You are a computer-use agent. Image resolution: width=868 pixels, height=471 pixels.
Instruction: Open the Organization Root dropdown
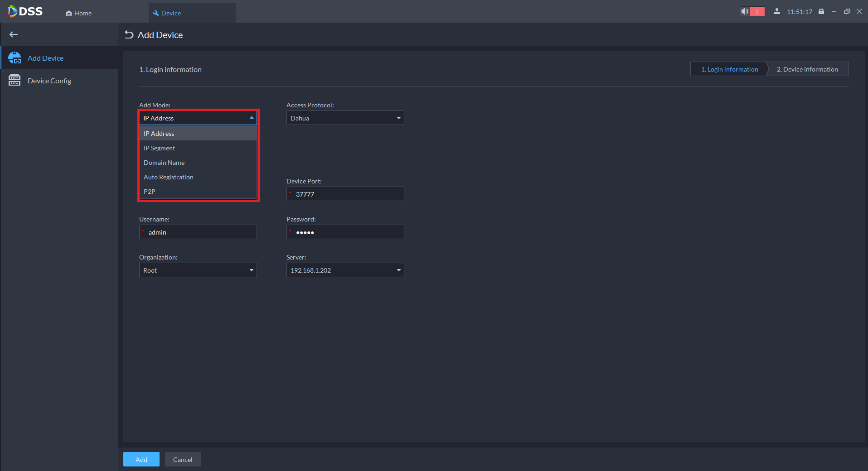198,270
